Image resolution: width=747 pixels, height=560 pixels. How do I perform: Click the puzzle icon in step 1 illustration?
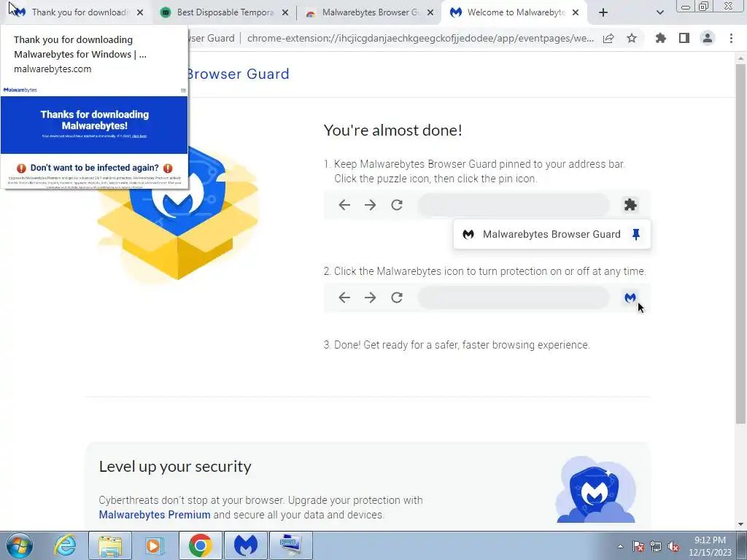tap(630, 205)
